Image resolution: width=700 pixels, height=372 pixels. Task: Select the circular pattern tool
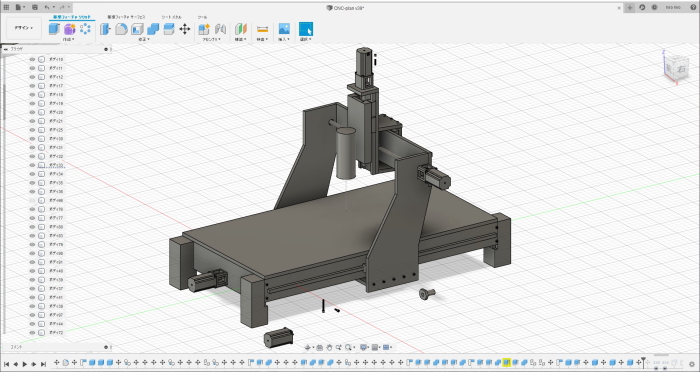coord(85,29)
